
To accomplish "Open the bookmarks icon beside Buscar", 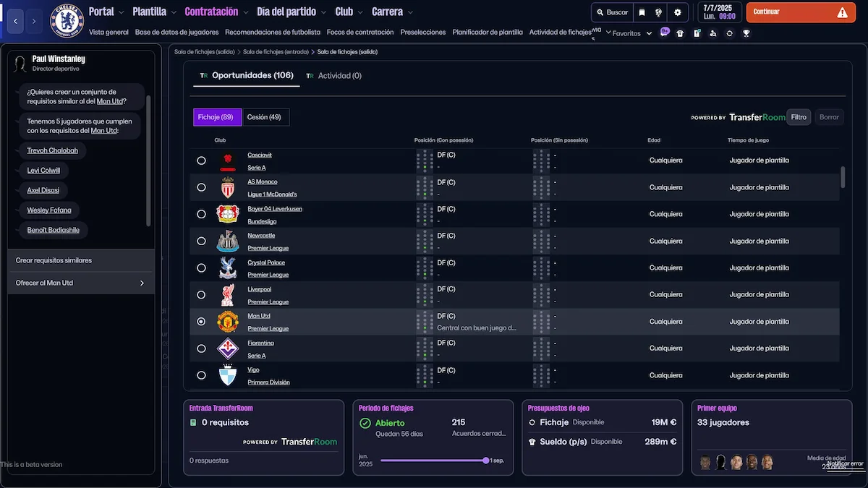I will pos(642,12).
